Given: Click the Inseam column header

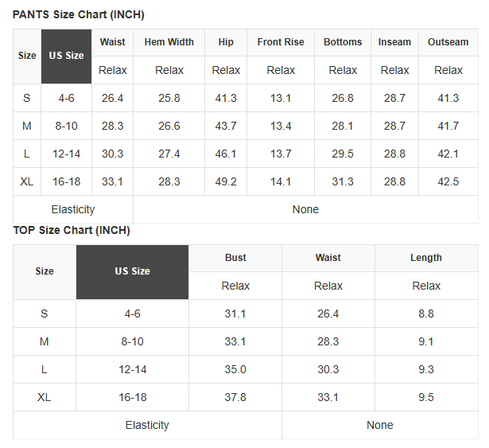Looking at the screenshot, I should 394,42.
